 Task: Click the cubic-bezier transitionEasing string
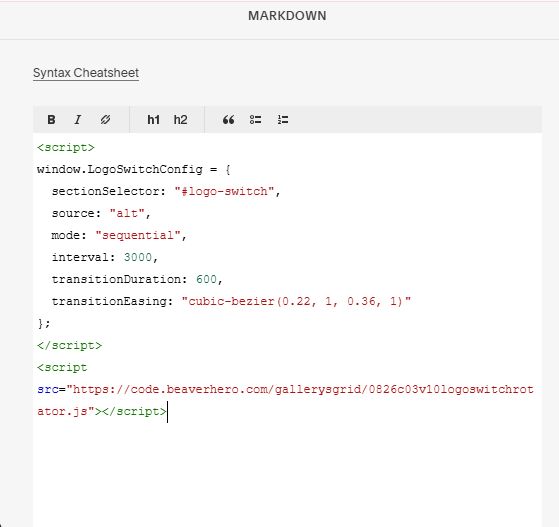point(296,301)
